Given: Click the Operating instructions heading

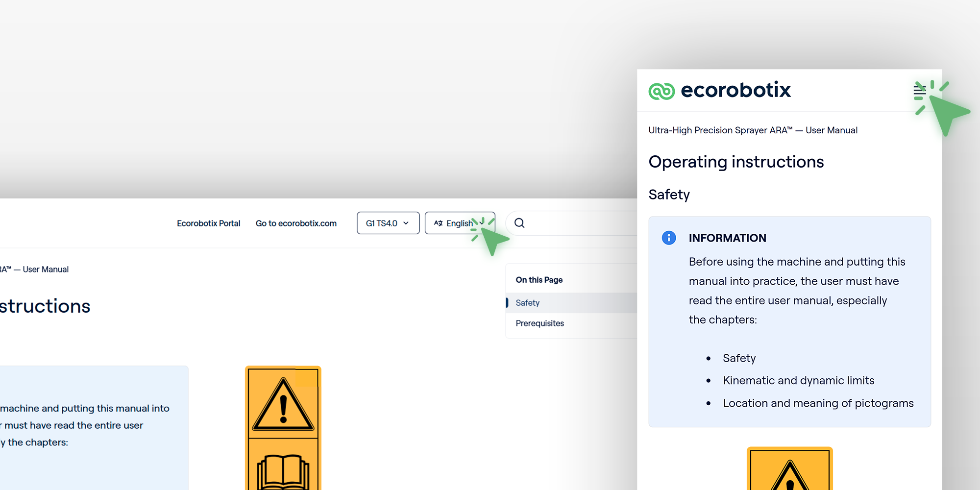Looking at the screenshot, I should coord(736,162).
